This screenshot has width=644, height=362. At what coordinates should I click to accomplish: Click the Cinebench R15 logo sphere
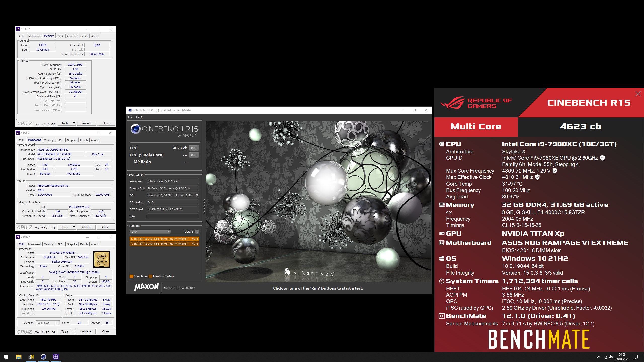coord(135,129)
